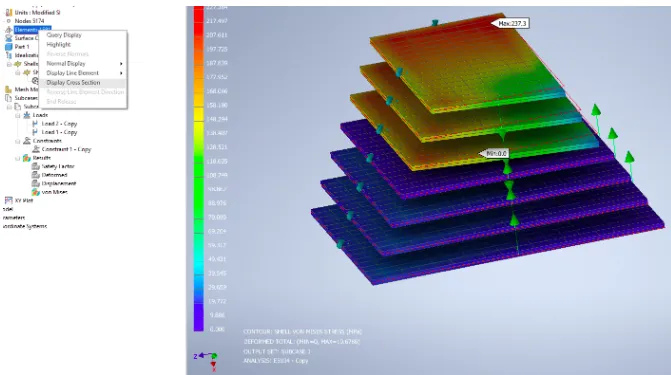Click the Constraints folder icon

[x=27, y=141]
